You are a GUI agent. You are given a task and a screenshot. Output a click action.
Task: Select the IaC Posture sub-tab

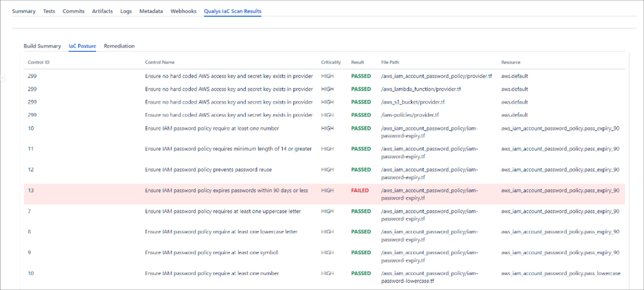click(x=82, y=46)
